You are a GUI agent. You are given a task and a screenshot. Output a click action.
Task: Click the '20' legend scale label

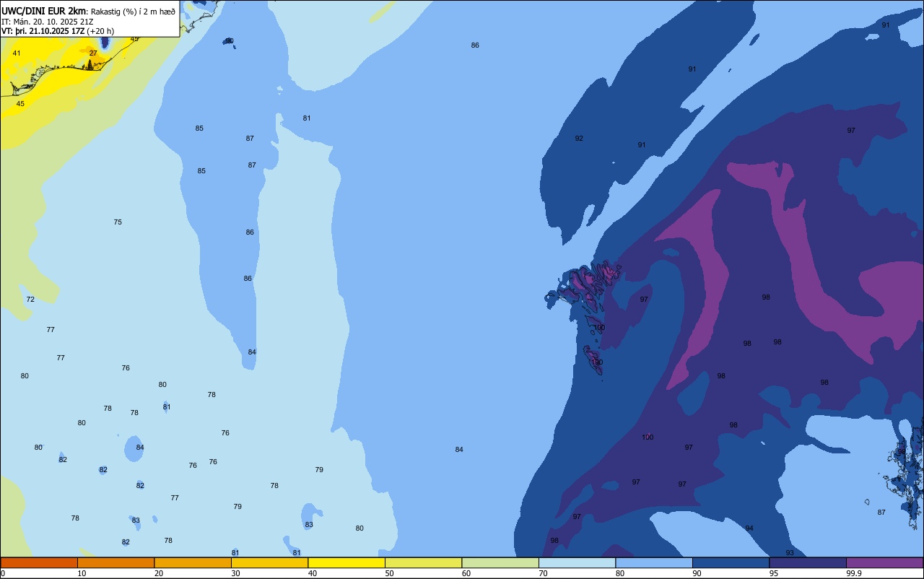(x=159, y=573)
